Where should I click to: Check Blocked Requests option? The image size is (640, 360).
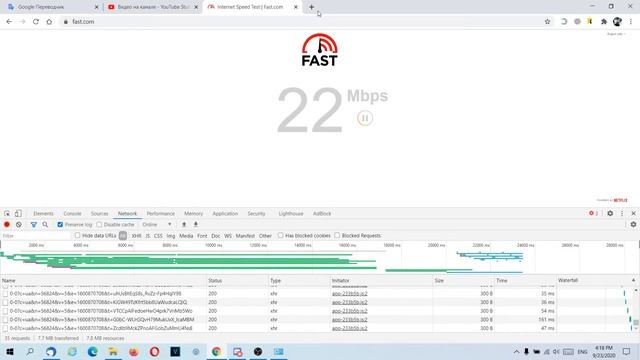[x=337, y=236]
